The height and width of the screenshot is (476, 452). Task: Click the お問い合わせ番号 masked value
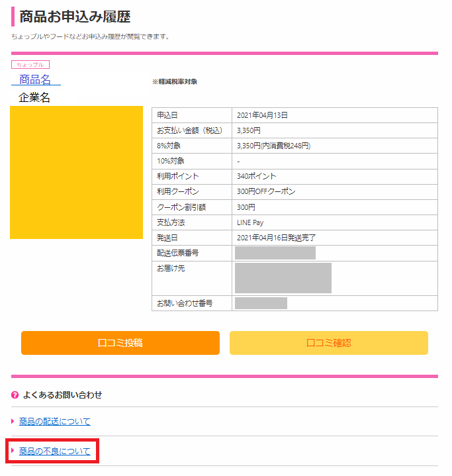pos(261,303)
